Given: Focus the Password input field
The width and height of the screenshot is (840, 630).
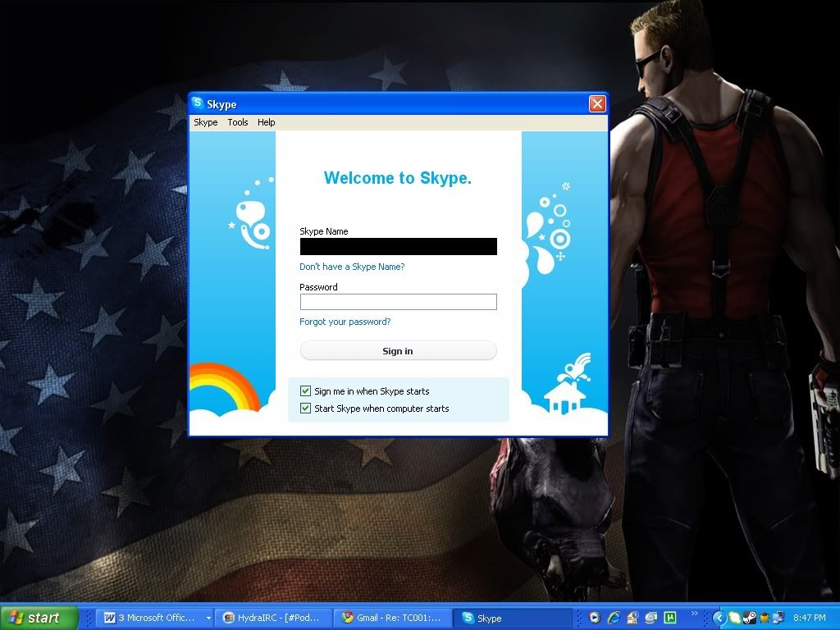Looking at the screenshot, I should pyautogui.click(x=398, y=302).
